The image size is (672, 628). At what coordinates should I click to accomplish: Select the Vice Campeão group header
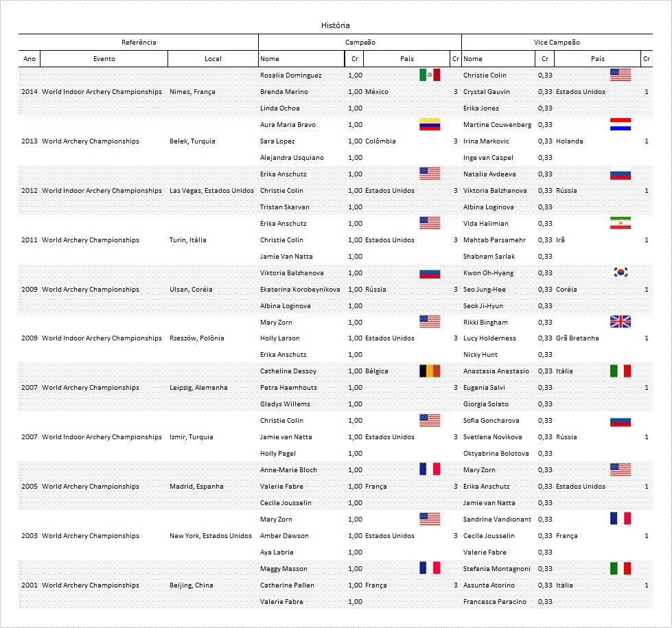point(557,43)
